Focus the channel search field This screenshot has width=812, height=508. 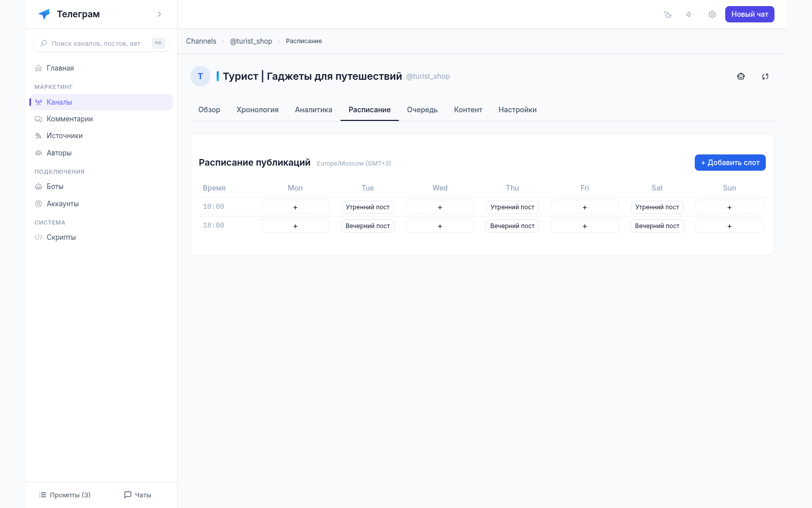(x=101, y=43)
